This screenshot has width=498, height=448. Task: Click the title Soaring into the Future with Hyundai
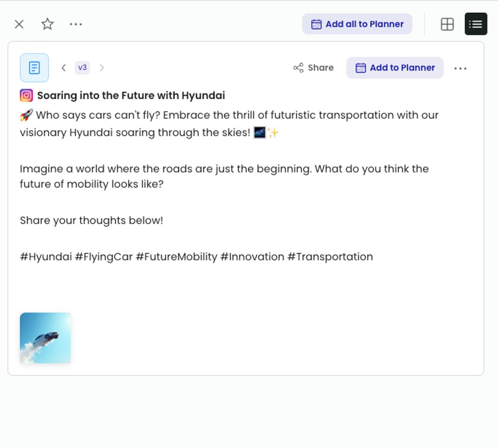pyautogui.click(x=131, y=96)
